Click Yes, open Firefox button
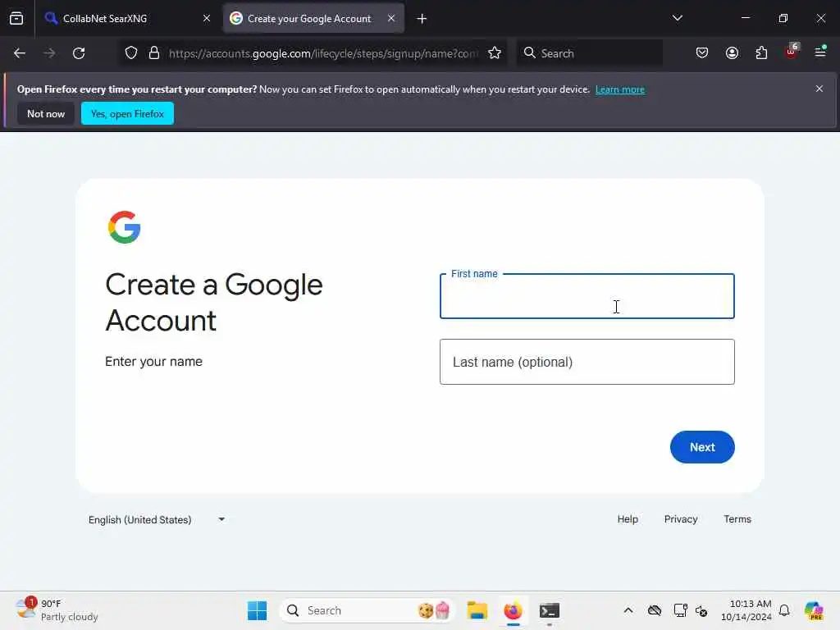 tap(127, 113)
